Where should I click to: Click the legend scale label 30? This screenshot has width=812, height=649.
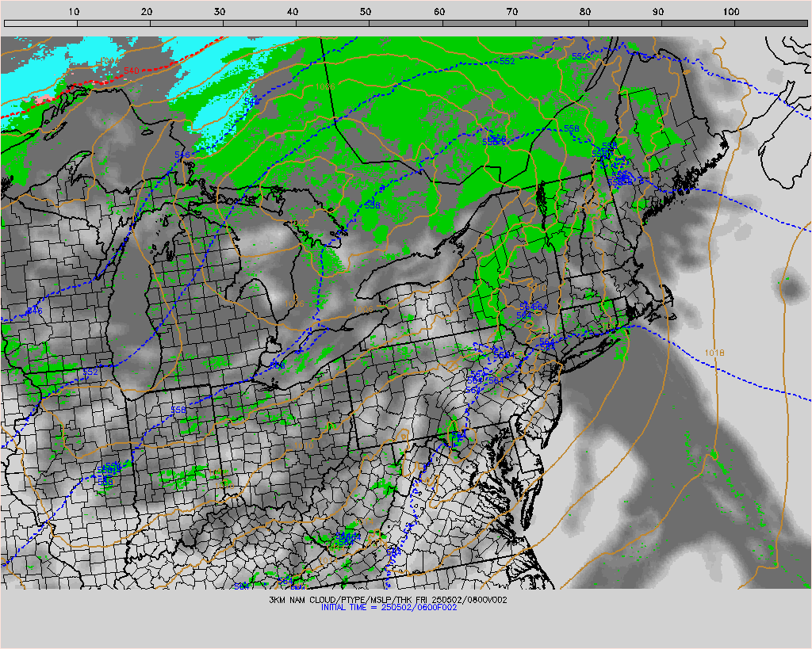click(x=220, y=12)
